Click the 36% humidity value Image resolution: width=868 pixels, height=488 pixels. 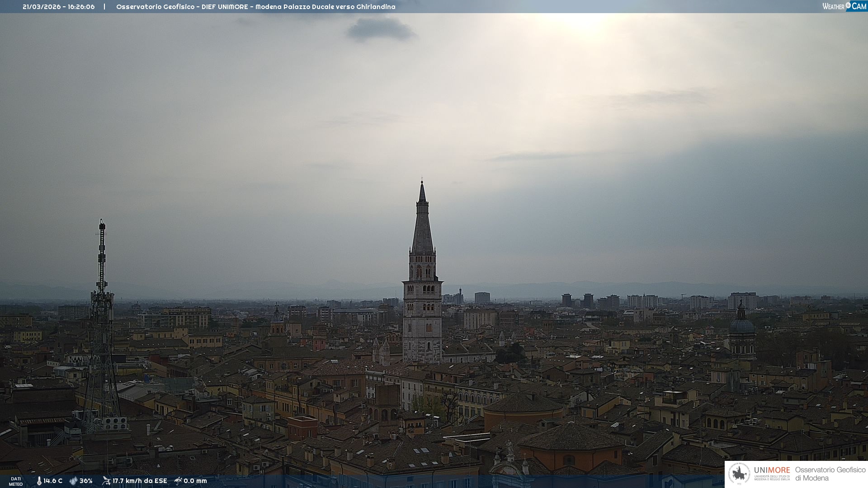(x=86, y=481)
